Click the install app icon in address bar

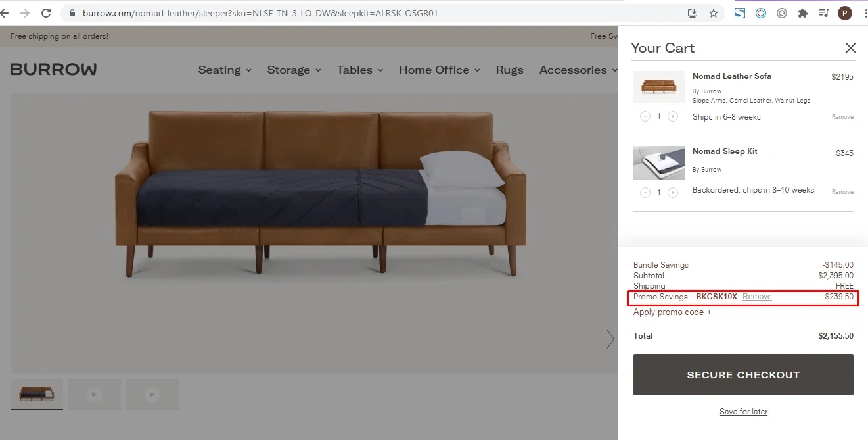pyautogui.click(x=692, y=13)
